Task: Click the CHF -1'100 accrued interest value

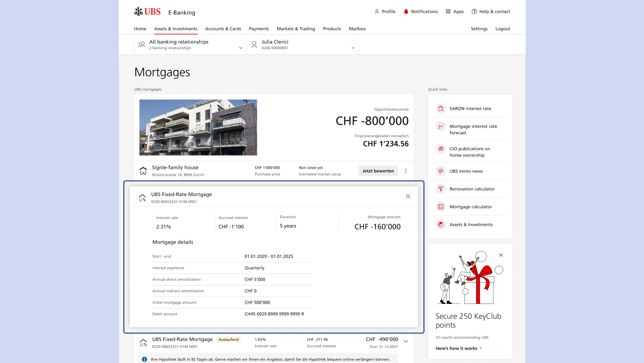Action: (x=231, y=227)
